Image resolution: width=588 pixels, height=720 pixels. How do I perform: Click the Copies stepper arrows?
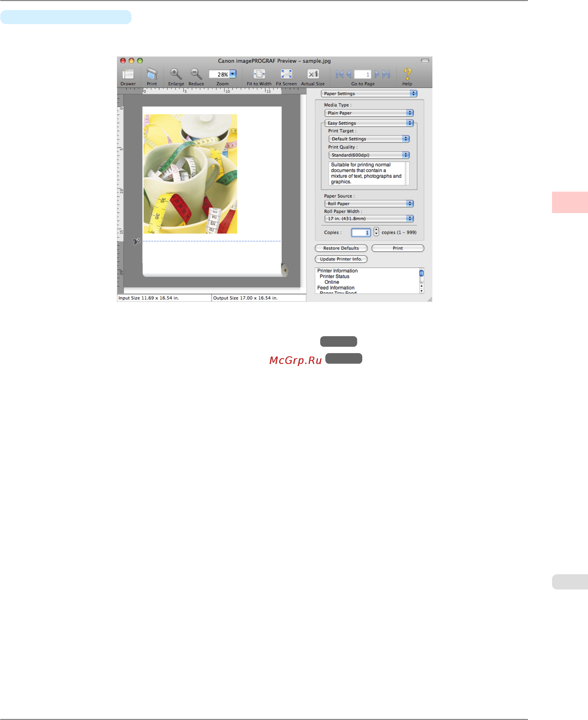pos(376,232)
